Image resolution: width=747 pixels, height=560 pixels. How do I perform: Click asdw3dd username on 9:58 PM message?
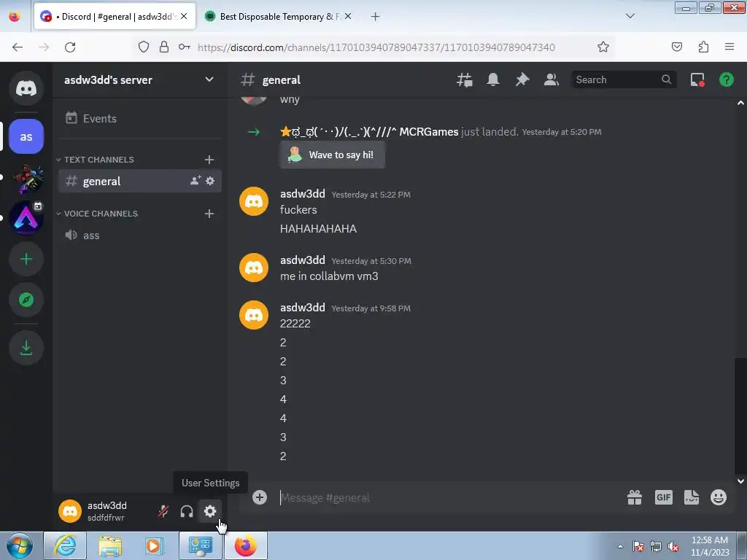click(303, 308)
